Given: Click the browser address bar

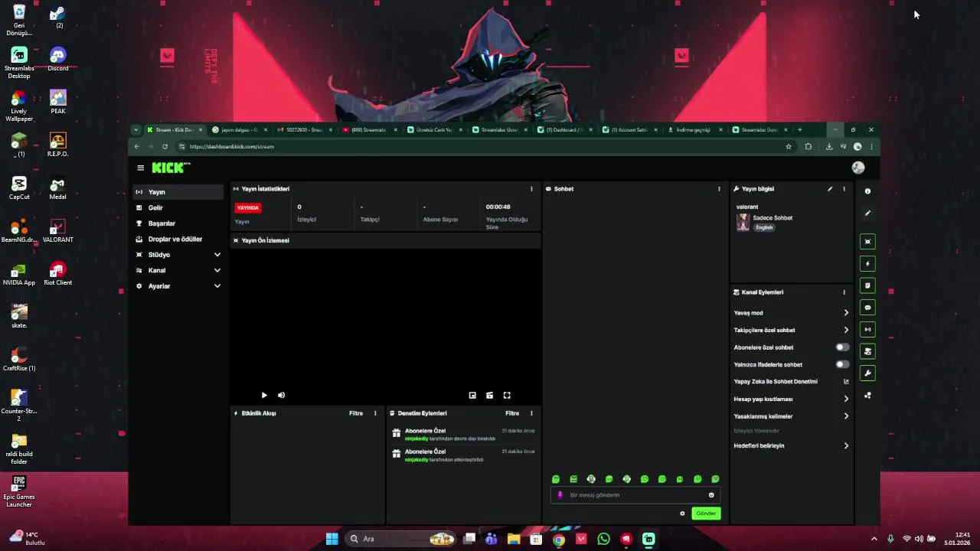Looking at the screenshot, I should (x=482, y=146).
